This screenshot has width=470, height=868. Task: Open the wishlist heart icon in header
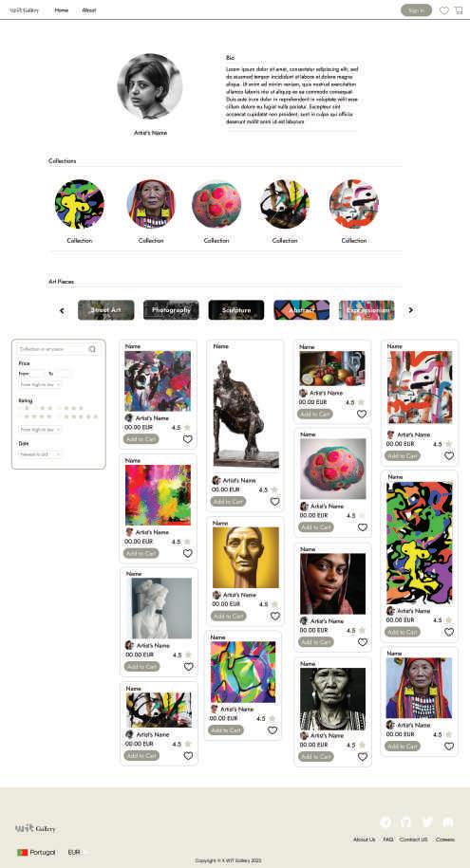pos(444,10)
